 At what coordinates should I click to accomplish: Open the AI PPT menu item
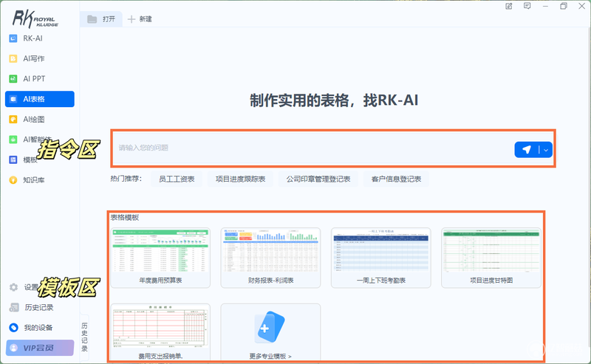point(40,79)
